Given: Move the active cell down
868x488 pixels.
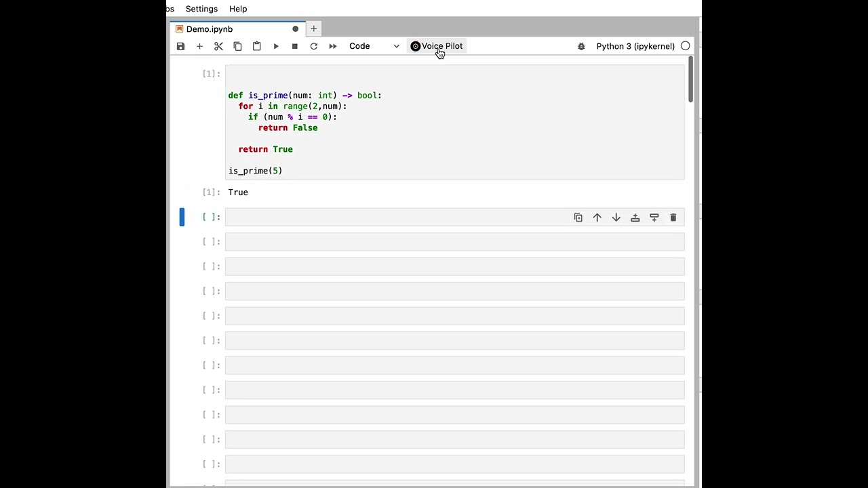Looking at the screenshot, I should [x=616, y=218].
